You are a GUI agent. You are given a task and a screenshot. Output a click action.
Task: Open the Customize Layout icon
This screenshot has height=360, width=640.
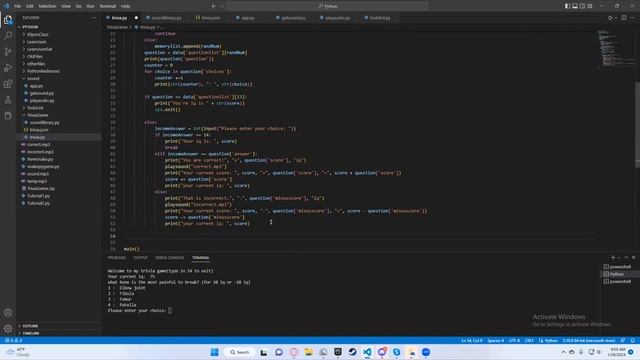tap(590, 6)
